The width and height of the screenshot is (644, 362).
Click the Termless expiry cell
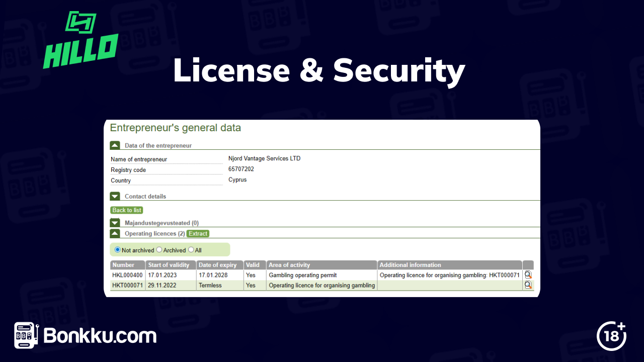click(x=220, y=285)
